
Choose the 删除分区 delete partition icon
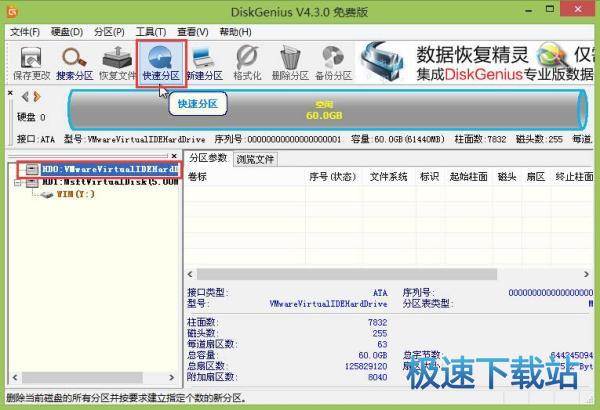(x=290, y=63)
